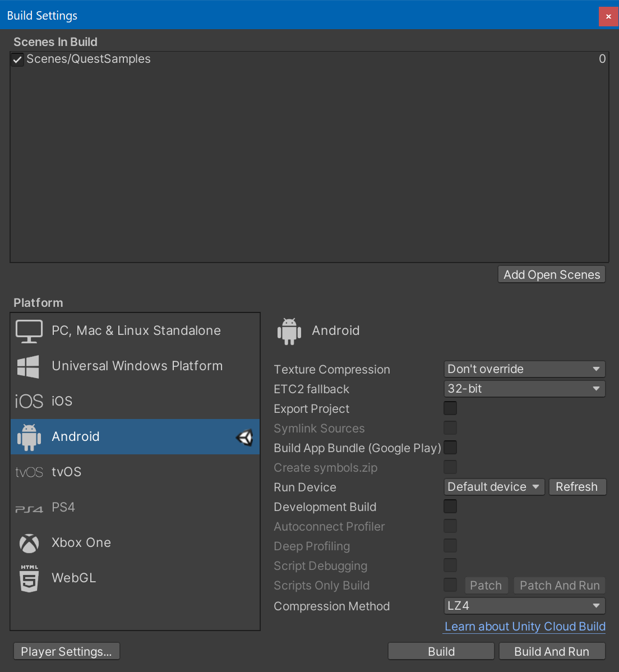Select the PS4 logo icon
619x672 pixels.
(x=29, y=509)
